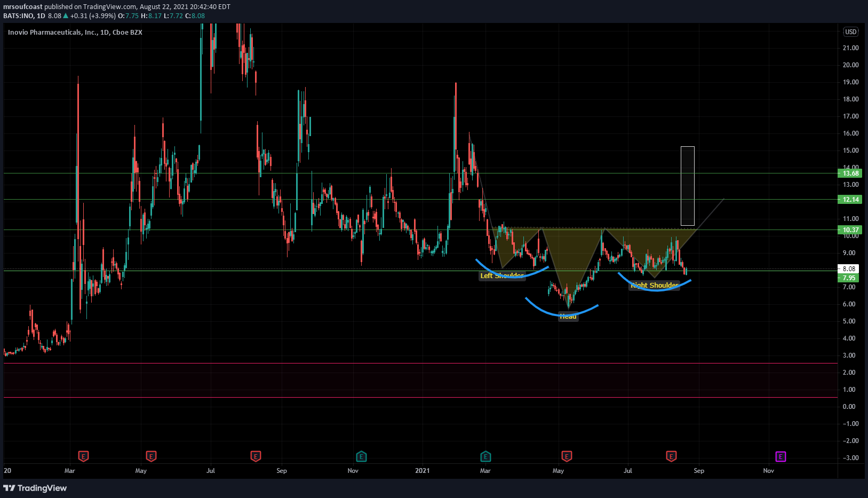Click the 5.00 price axis value

click(x=849, y=321)
